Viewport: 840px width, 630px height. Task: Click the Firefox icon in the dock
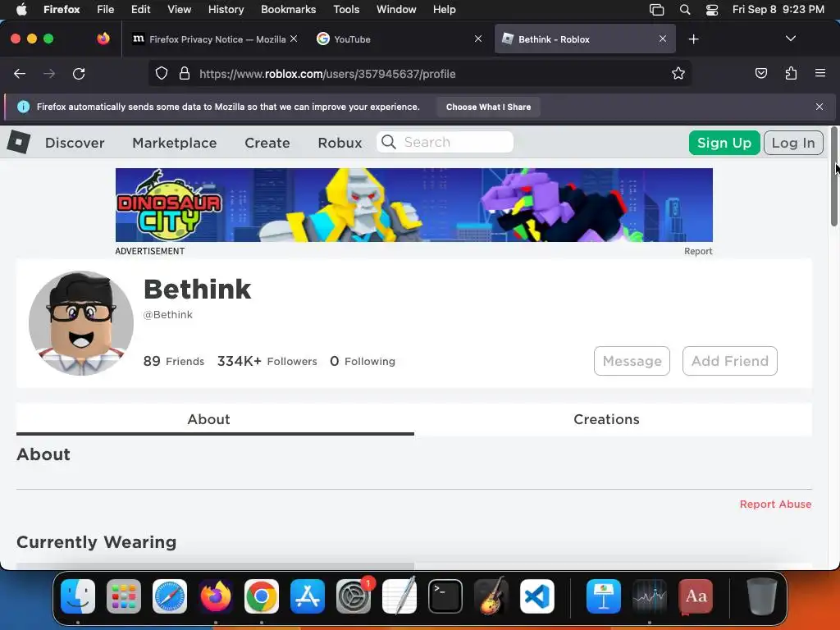[216, 596]
